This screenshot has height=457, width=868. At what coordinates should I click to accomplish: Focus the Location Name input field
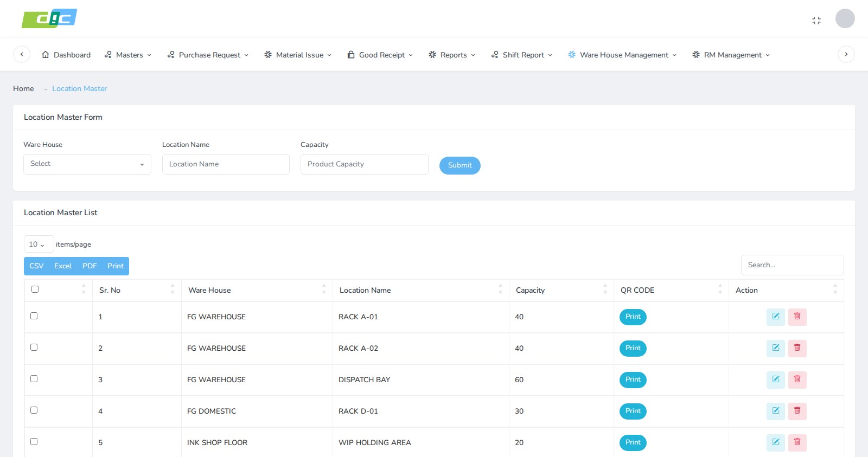226,164
